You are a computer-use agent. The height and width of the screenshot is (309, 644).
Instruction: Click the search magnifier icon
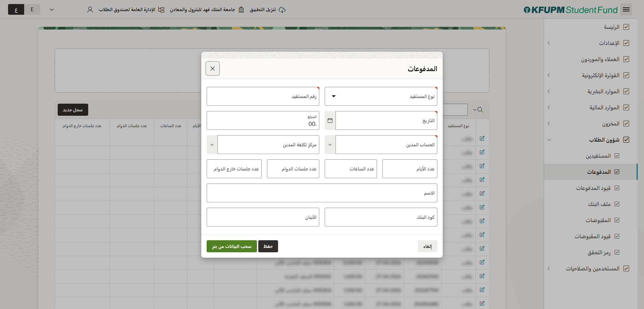(x=480, y=110)
